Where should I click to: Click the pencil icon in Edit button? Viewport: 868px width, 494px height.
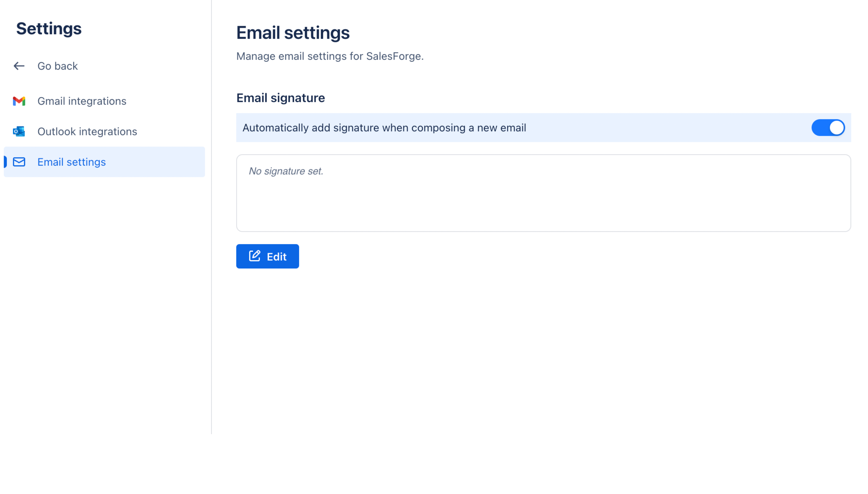[x=254, y=256]
